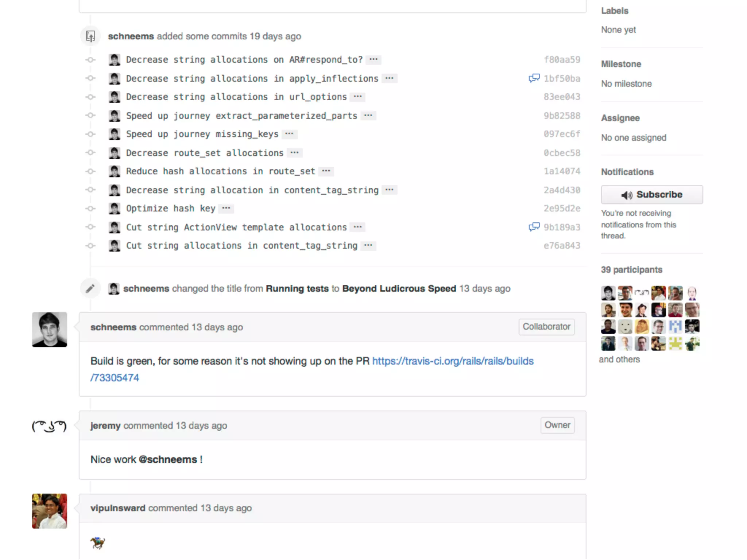This screenshot has width=747, height=560.
Task: Subscribe to thread notifications
Action: (x=651, y=195)
